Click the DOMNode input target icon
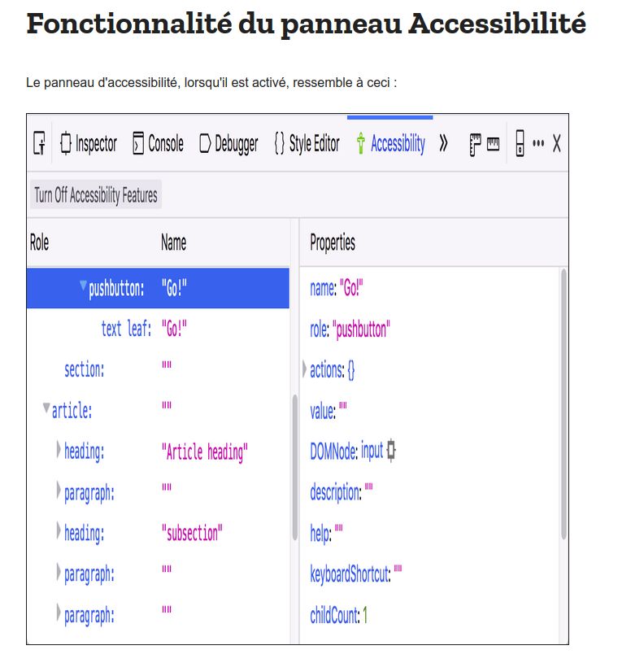The height and width of the screenshot is (663, 644). pyautogui.click(x=391, y=450)
